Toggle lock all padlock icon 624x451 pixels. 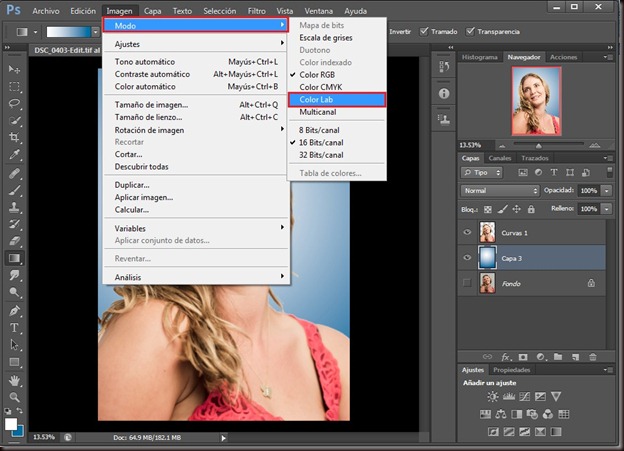[531, 209]
